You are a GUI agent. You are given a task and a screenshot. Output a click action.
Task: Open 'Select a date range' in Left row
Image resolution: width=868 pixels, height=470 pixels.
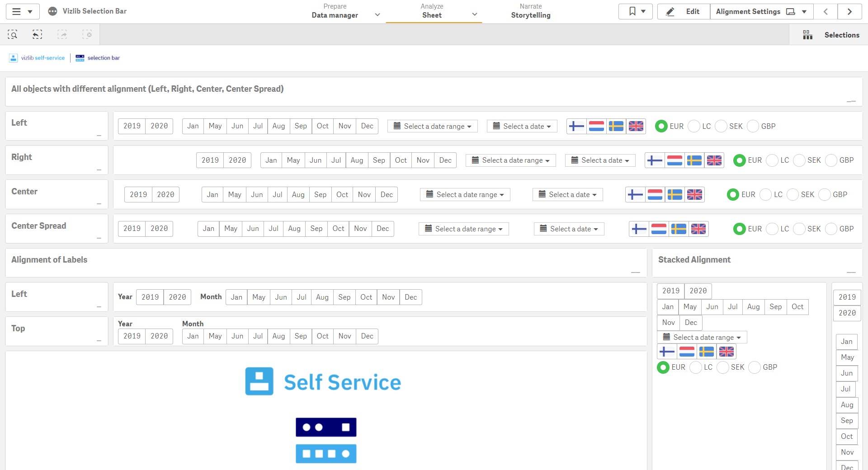pyautogui.click(x=433, y=126)
